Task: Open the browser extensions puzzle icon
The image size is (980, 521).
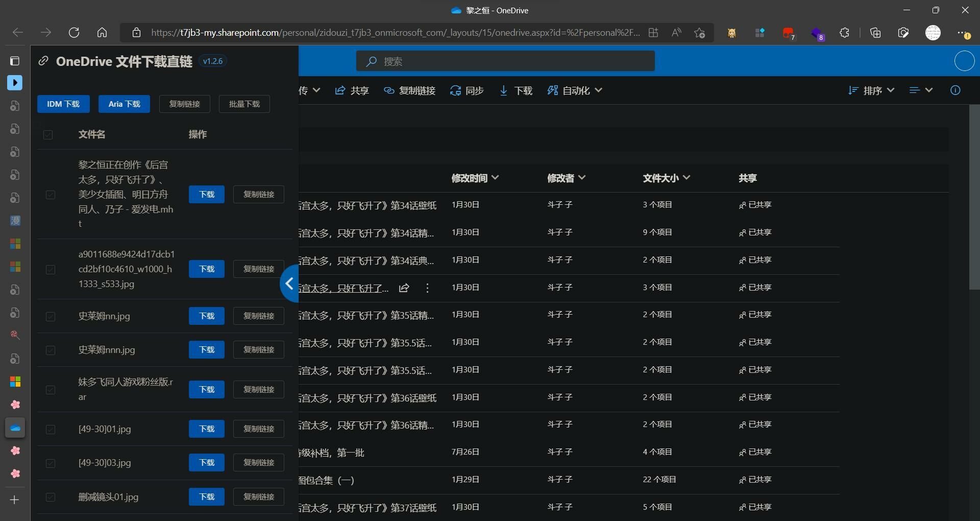Action: [844, 33]
